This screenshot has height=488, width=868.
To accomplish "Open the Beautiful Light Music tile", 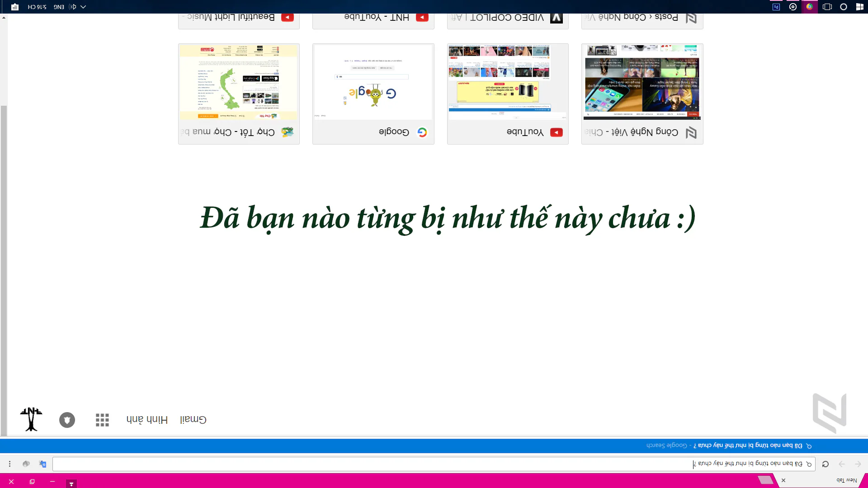I will tap(239, 21).
